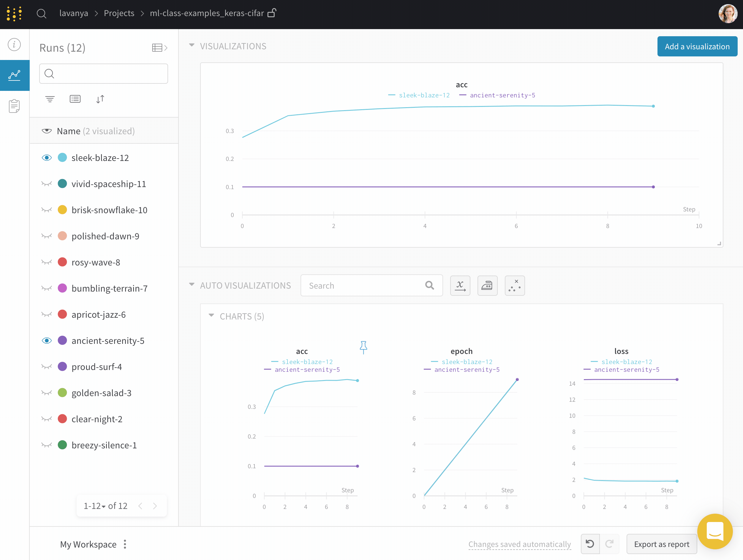Viewport: 743px width, 560px height.
Task: Click the smoothing iron icon
Action: click(487, 286)
